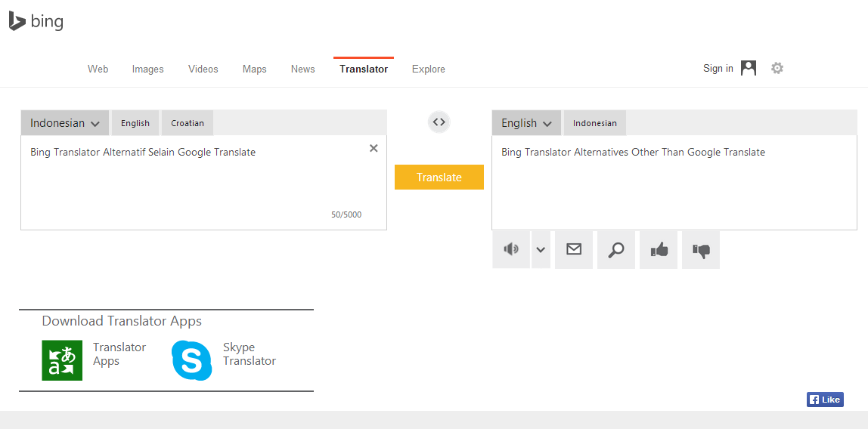The height and width of the screenshot is (429, 868).
Task: Click the user profile avatar icon
Action: click(749, 68)
